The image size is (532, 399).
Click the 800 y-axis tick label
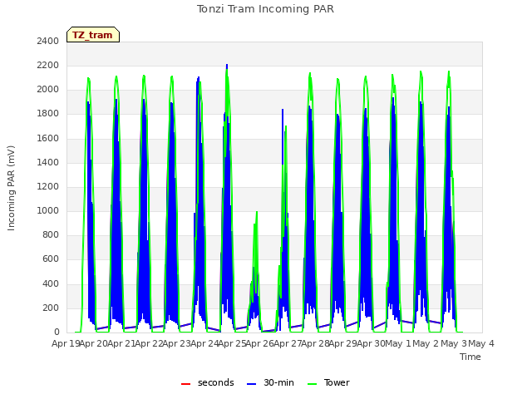coord(51,234)
